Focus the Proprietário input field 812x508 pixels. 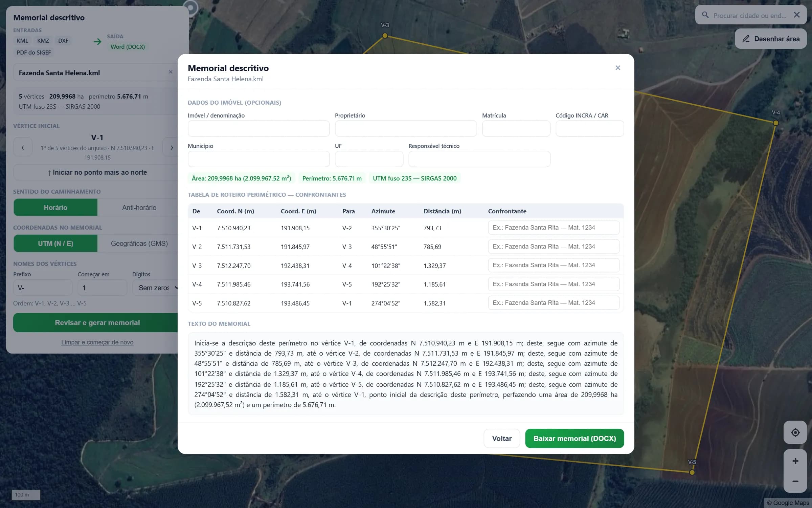tap(406, 129)
